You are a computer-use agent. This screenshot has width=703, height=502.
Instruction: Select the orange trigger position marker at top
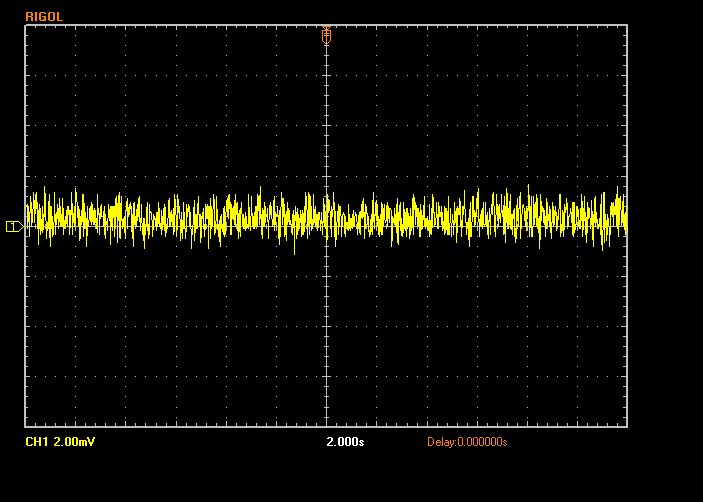click(x=326, y=35)
